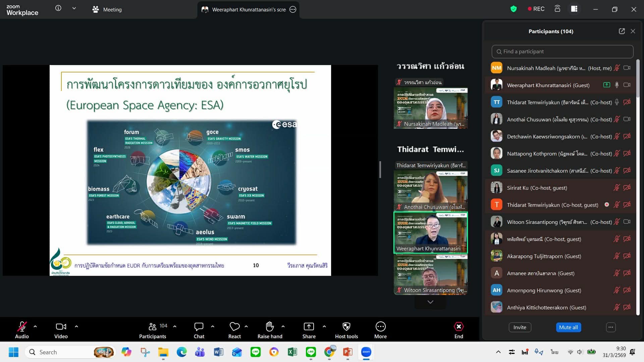The width and height of the screenshot is (644, 362).
Task: Click the Invite button
Action: (520, 327)
